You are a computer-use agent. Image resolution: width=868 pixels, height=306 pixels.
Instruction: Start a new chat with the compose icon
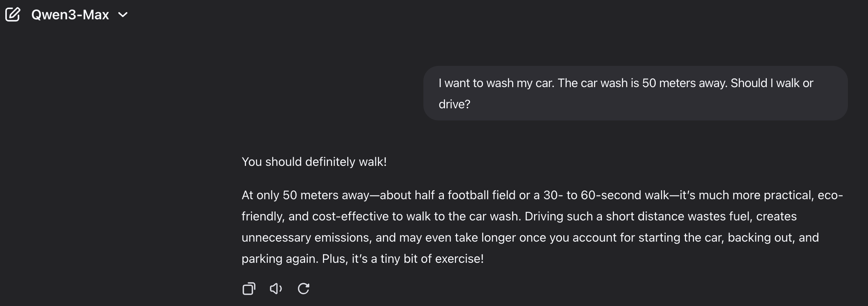pyautogui.click(x=13, y=15)
